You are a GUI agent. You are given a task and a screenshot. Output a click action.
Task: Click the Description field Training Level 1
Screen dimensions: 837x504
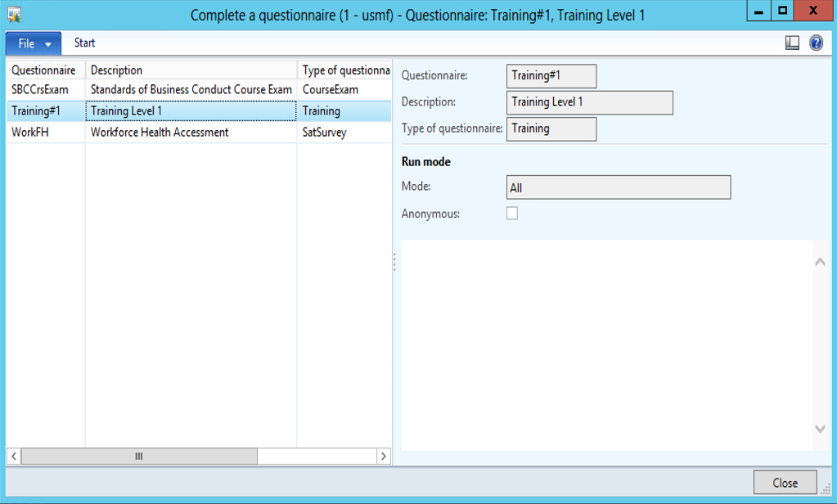(x=589, y=102)
